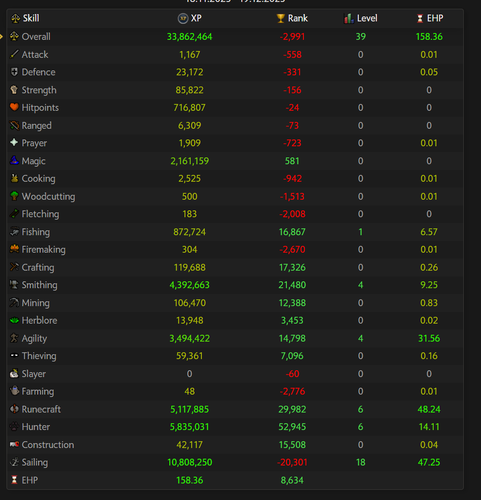
Task: Click the Woodcutting tree icon
Action: point(14,196)
